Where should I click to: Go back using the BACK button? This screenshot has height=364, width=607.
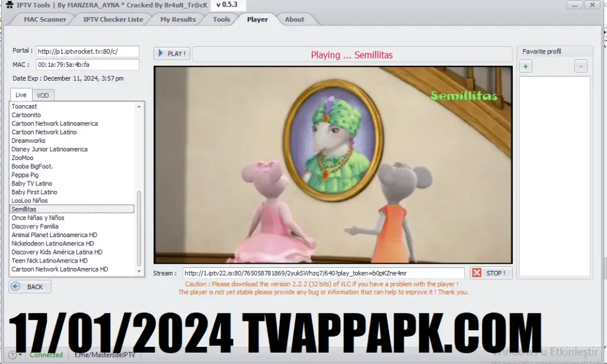tap(30, 286)
